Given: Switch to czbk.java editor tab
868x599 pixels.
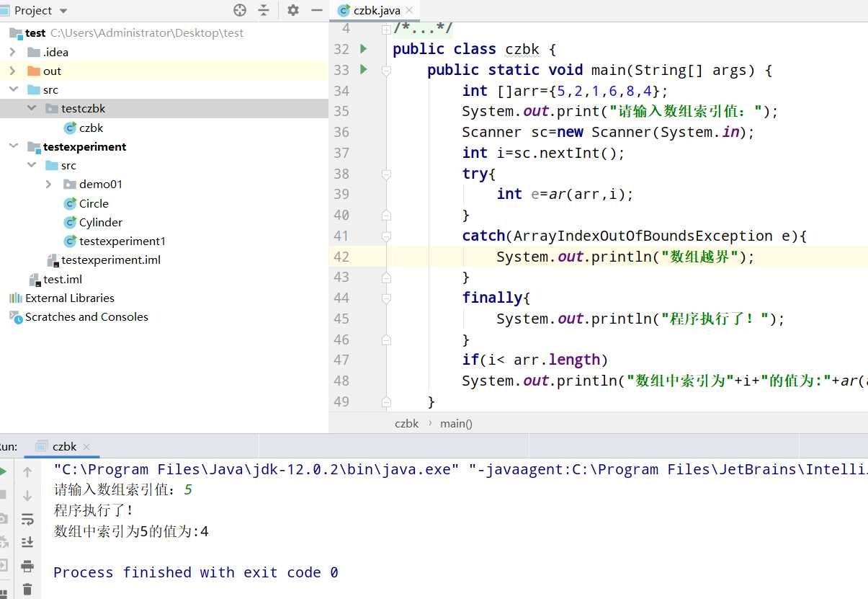Looking at the screenshot, I should pos(377,10).
